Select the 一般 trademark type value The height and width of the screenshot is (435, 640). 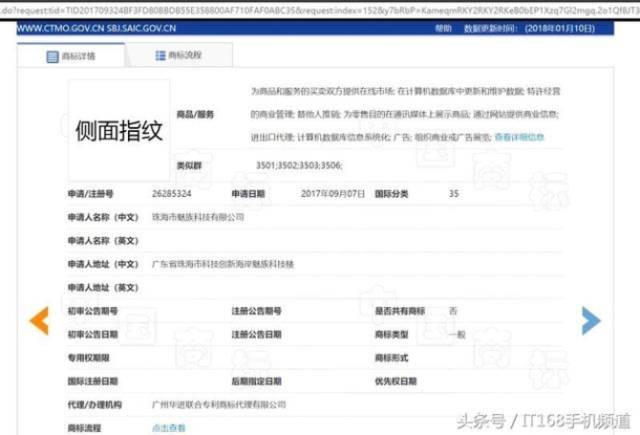457,334
